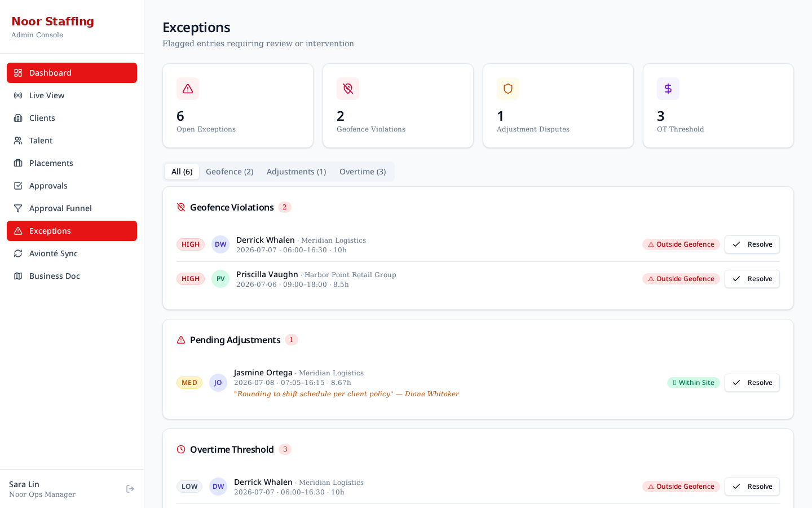The image size is (812, 508).
Task: Click the HIGH badge on Priscilla Vaughn row
Action: coord(191,279)
